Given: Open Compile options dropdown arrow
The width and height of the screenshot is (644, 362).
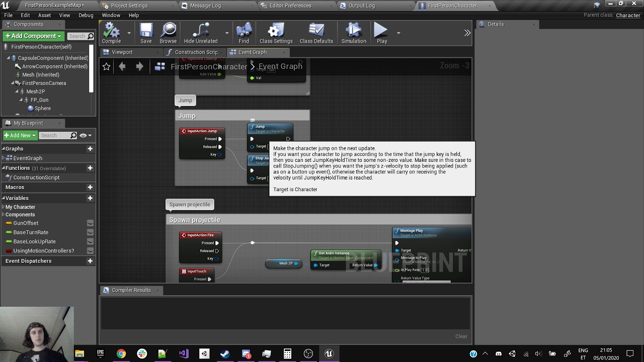Looking at the screenshot, I should [x=129, y=33].
